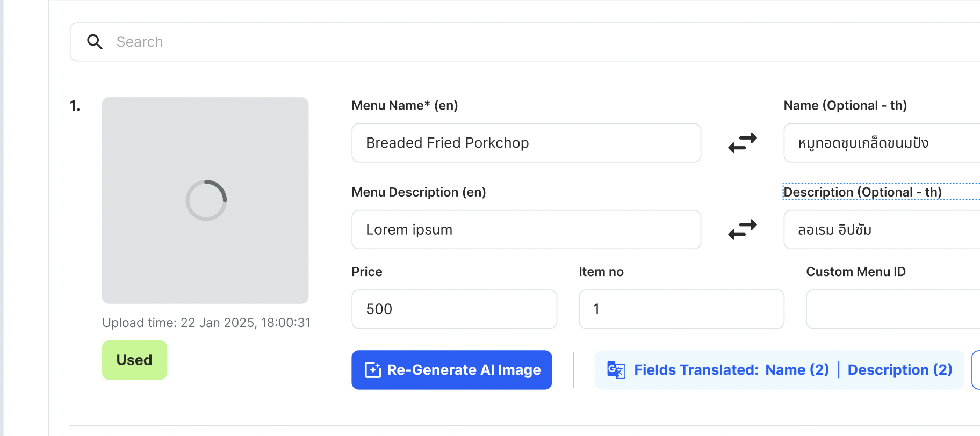Viewport: 980px width, 436px height.
Task: Click the empty Custom Menu ID field
Action: pos(892,309)
